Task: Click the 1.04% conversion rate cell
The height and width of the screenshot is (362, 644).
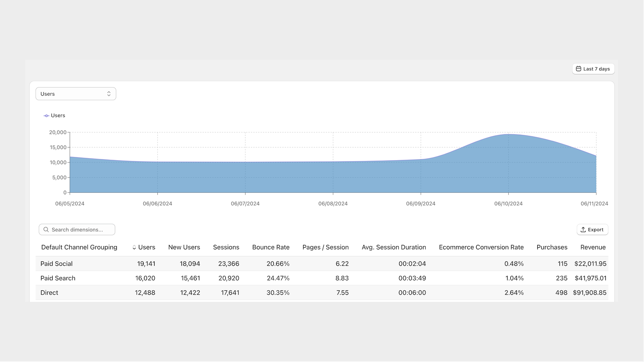Action: 515,278
